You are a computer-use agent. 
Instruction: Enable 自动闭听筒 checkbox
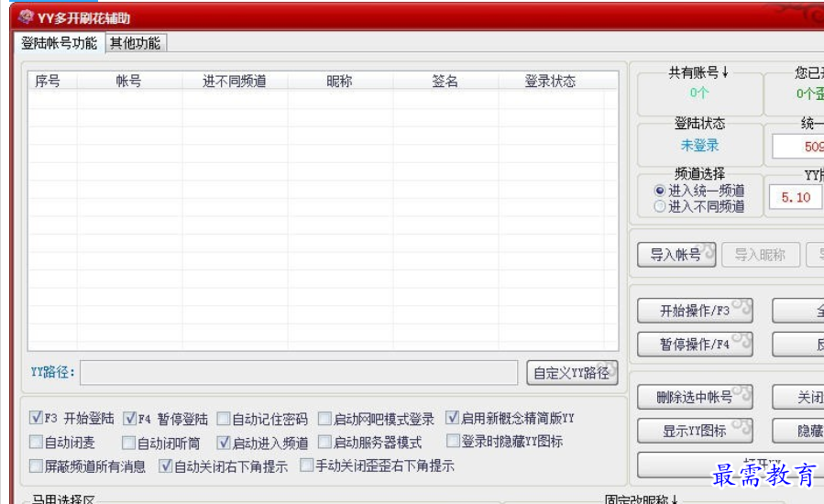click(x=128, y=443)
